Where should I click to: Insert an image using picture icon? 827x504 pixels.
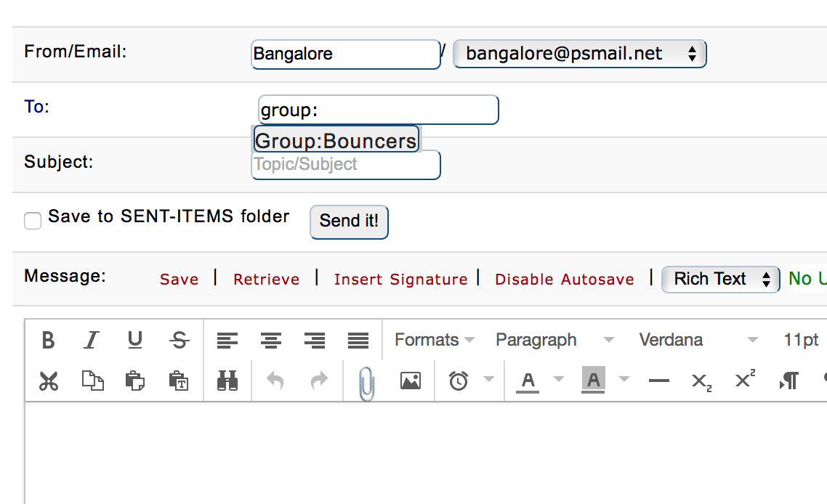(x=411, y=381)
